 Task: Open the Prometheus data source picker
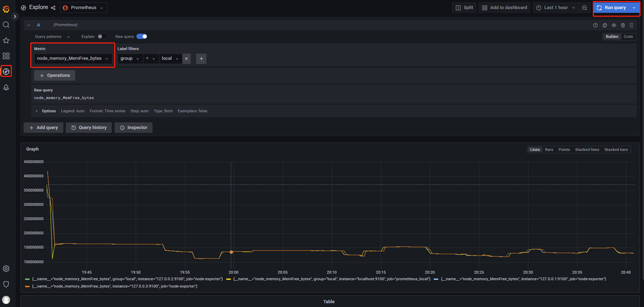tap(83, 8)
